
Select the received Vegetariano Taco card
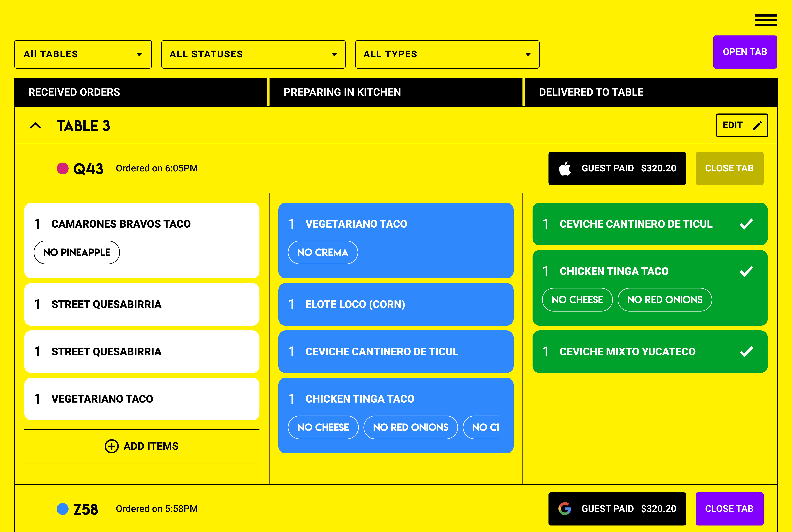click(x=142, y=399)
